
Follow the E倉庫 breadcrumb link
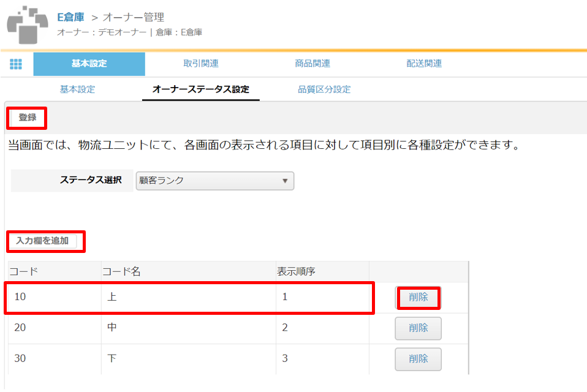pos(70,17)
